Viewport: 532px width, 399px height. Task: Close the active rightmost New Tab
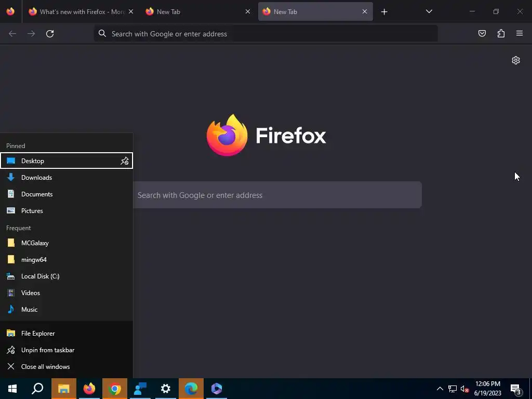(x=365, y=11)
